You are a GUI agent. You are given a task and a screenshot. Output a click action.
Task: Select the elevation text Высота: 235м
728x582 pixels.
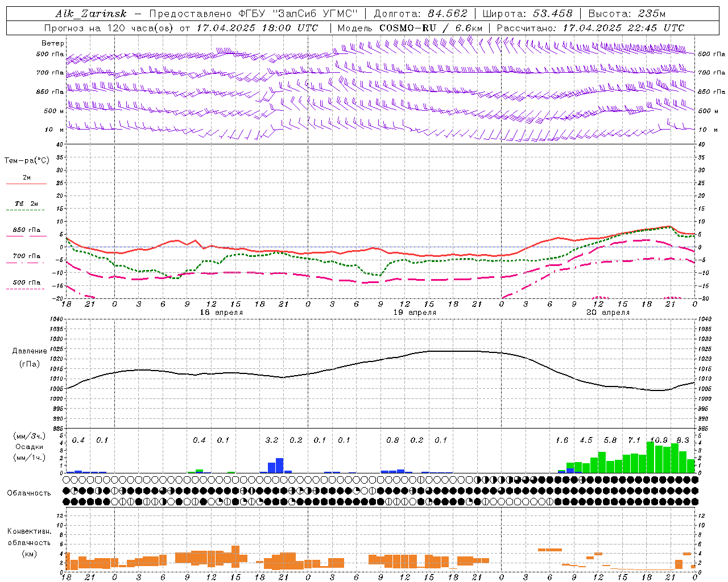click(x=626, y=14)
